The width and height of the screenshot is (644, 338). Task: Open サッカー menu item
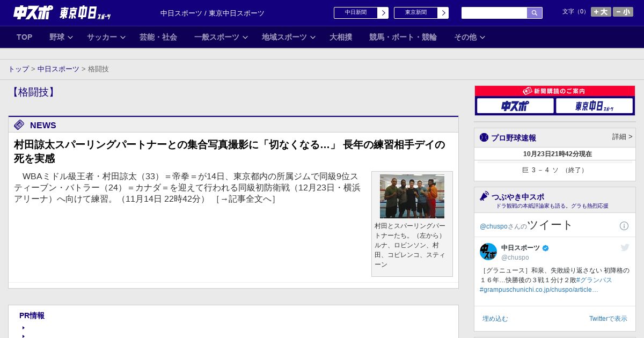tap(102, 37)
